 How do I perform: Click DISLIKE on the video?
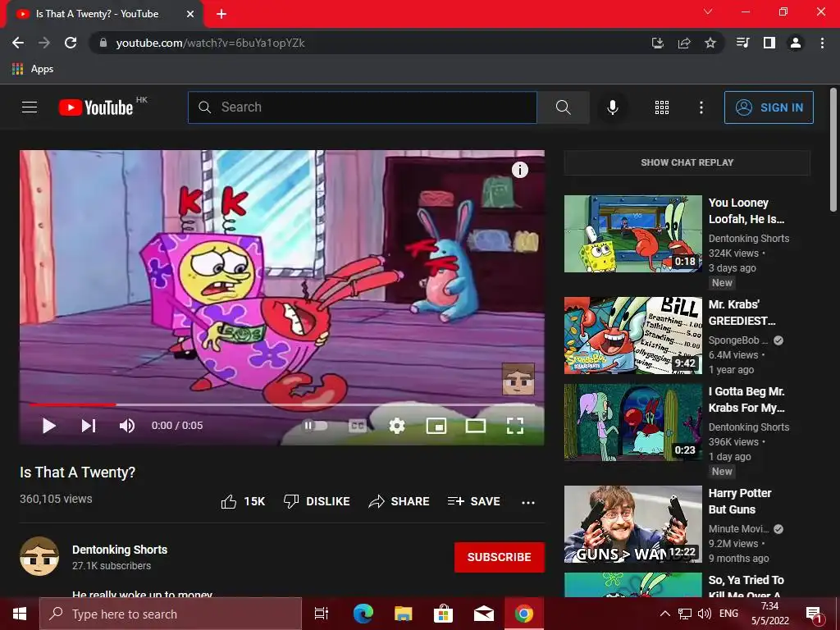pos(317,501)
